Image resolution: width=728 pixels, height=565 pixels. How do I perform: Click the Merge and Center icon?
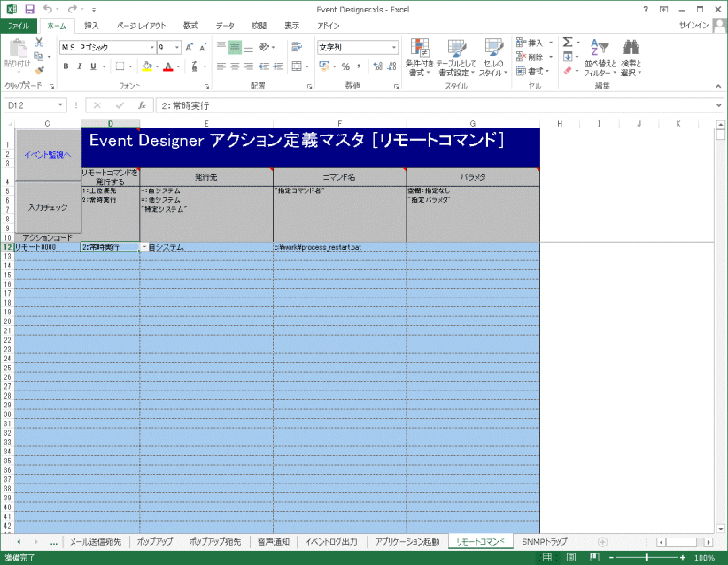coord(297,66)
